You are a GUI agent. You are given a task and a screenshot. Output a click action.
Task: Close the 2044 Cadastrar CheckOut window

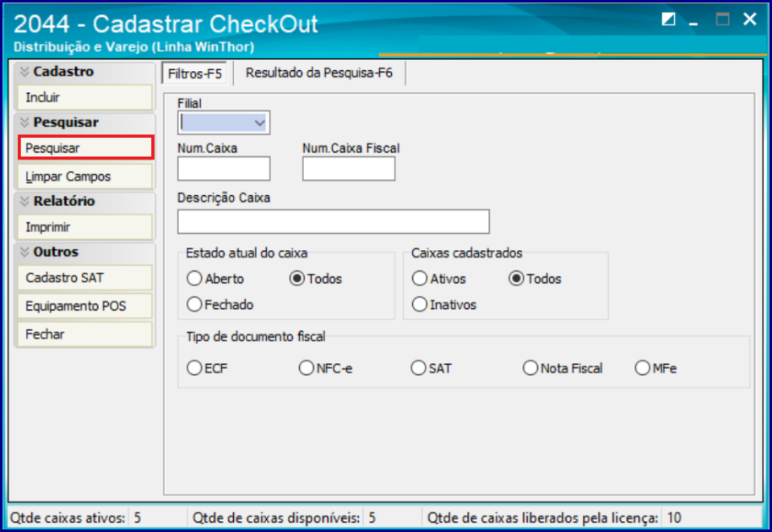[x=749, y=19]
